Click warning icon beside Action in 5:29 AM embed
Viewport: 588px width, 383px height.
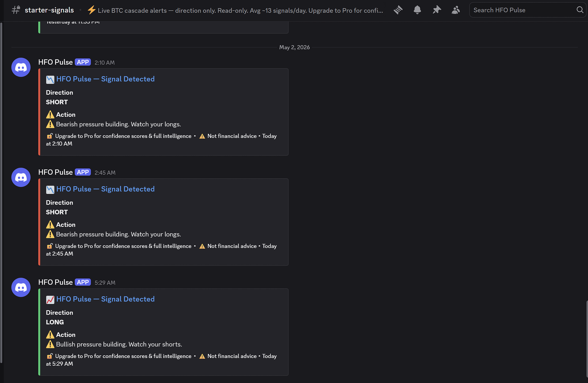click(x=50, y=335)
